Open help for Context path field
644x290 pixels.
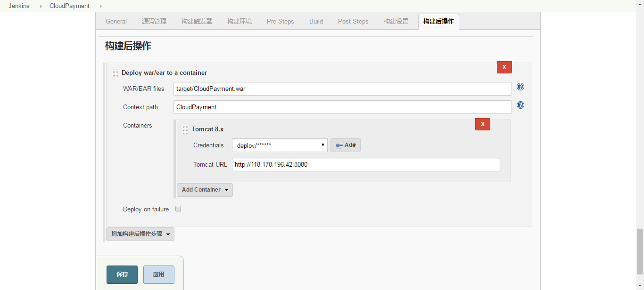(520, 105)
